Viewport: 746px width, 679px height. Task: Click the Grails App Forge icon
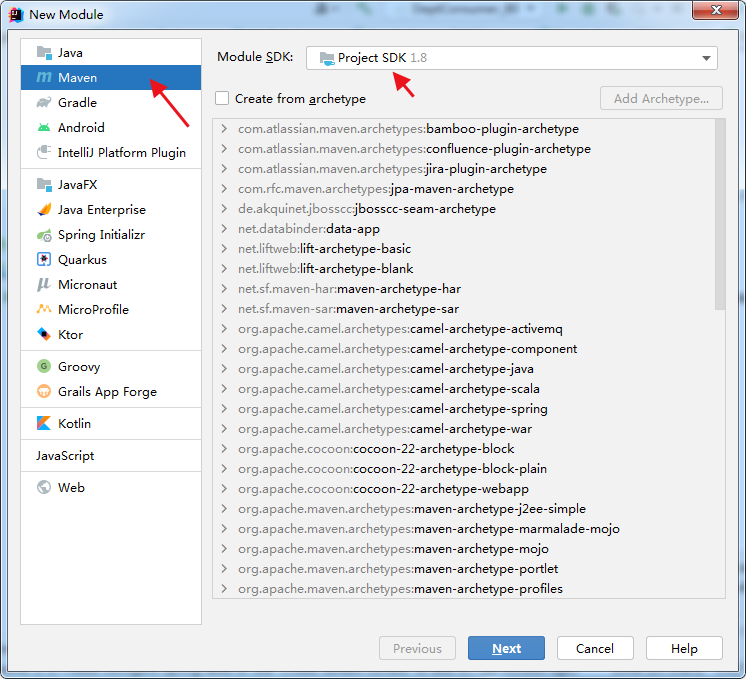(44, 392)
